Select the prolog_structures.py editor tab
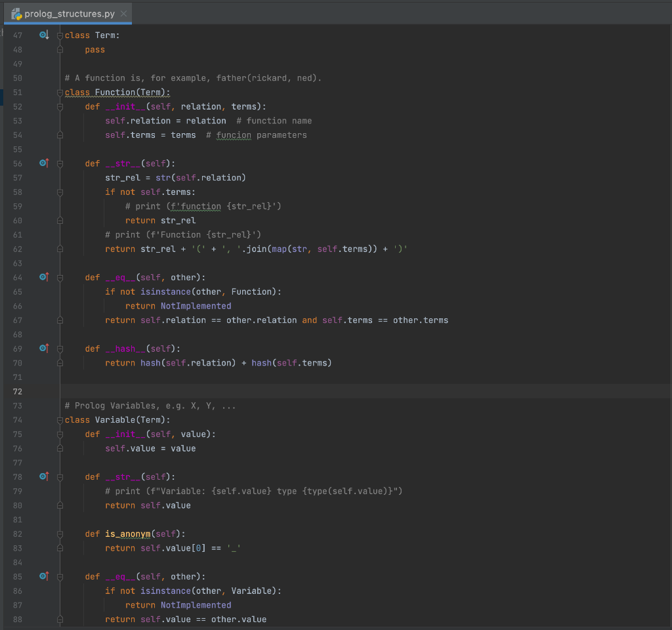Screen dimensions: 672x630 coord(68,14)
